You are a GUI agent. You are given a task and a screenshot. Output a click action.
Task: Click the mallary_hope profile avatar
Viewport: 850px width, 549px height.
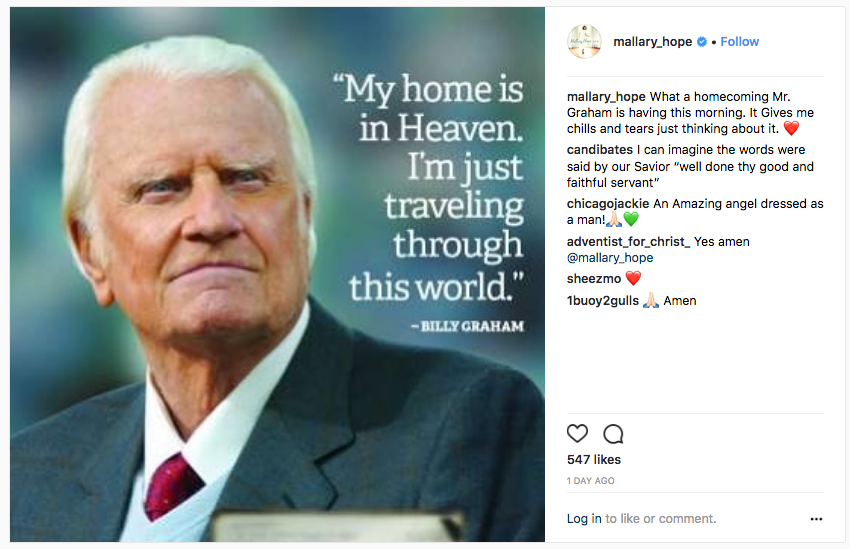[x=584, y=42]
